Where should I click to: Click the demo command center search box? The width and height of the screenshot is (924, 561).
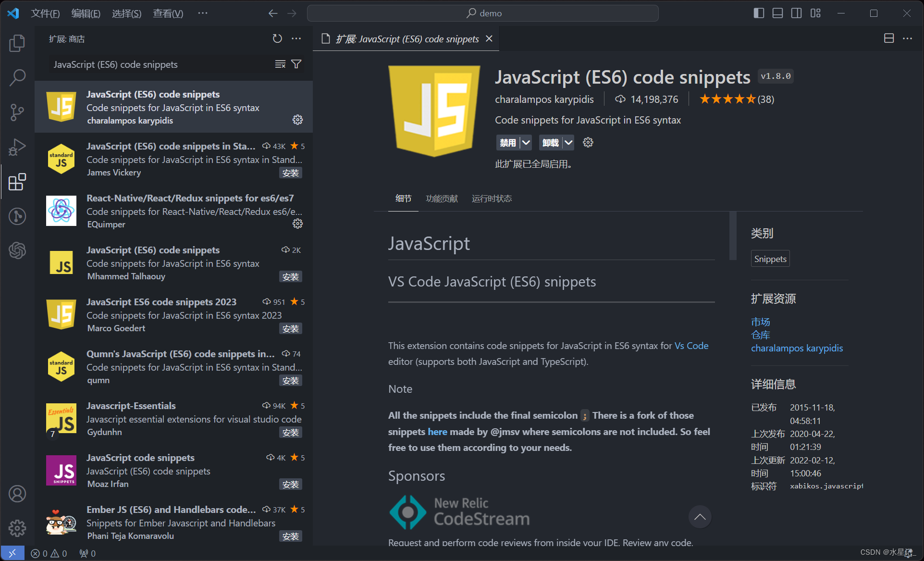click(x=482, y=13)
